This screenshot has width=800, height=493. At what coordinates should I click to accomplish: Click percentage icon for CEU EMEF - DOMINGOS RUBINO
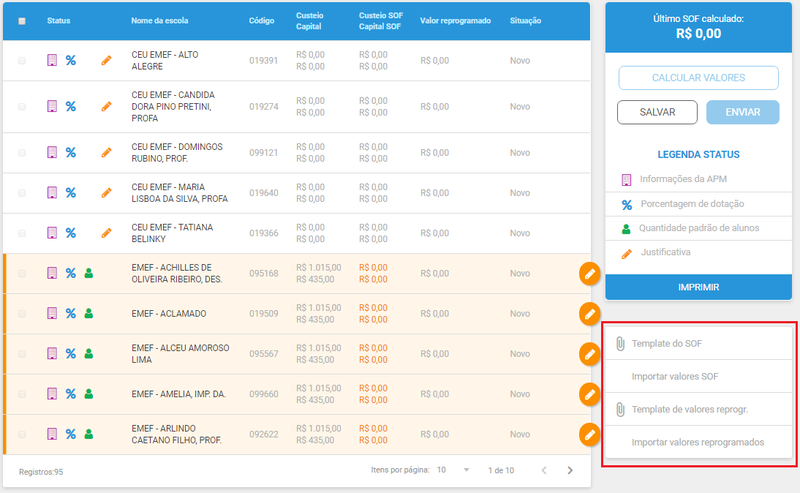[70, 152]
